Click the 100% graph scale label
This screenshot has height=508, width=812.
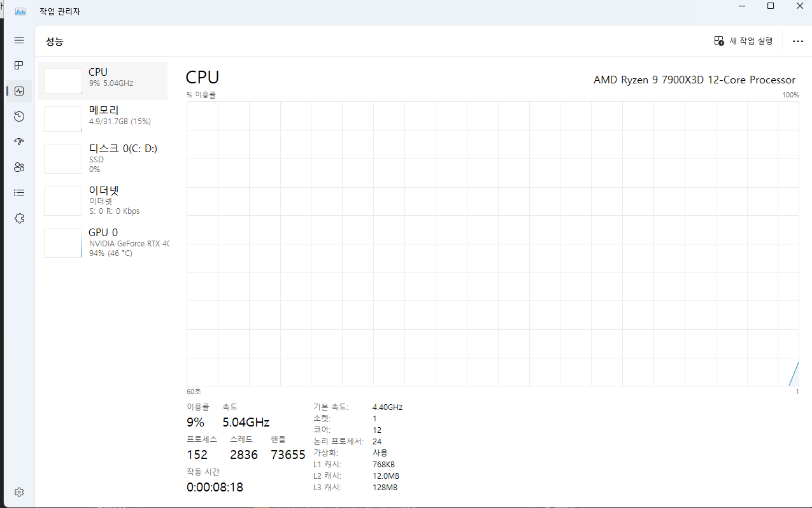[790, 95]
